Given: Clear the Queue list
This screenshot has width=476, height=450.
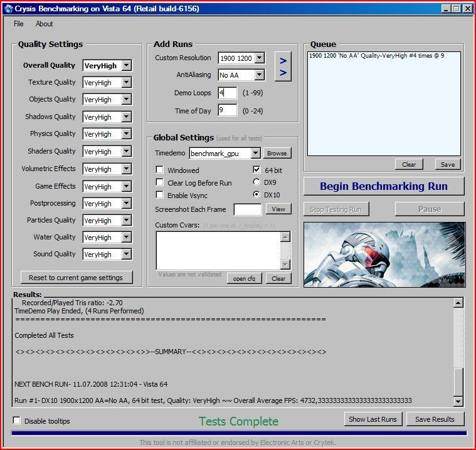Looking at the screenshot, I should click(409, 164).
